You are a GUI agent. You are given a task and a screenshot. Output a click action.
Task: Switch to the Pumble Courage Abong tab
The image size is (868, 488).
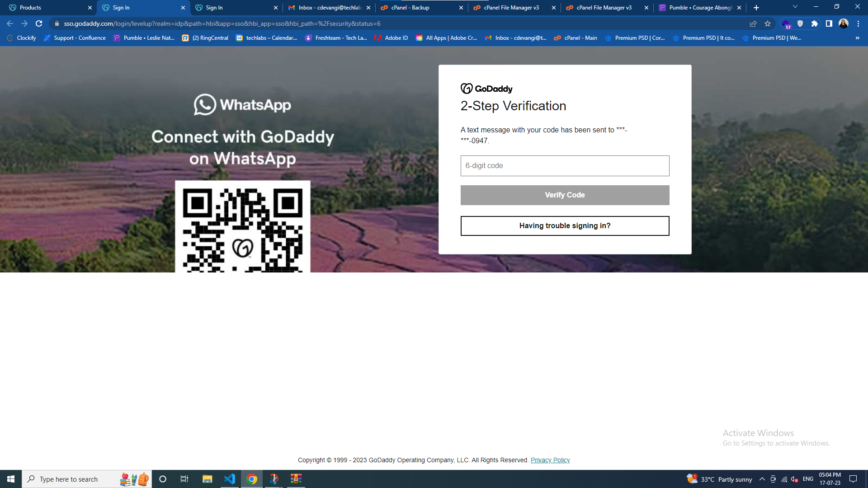[x=700, y=8]
